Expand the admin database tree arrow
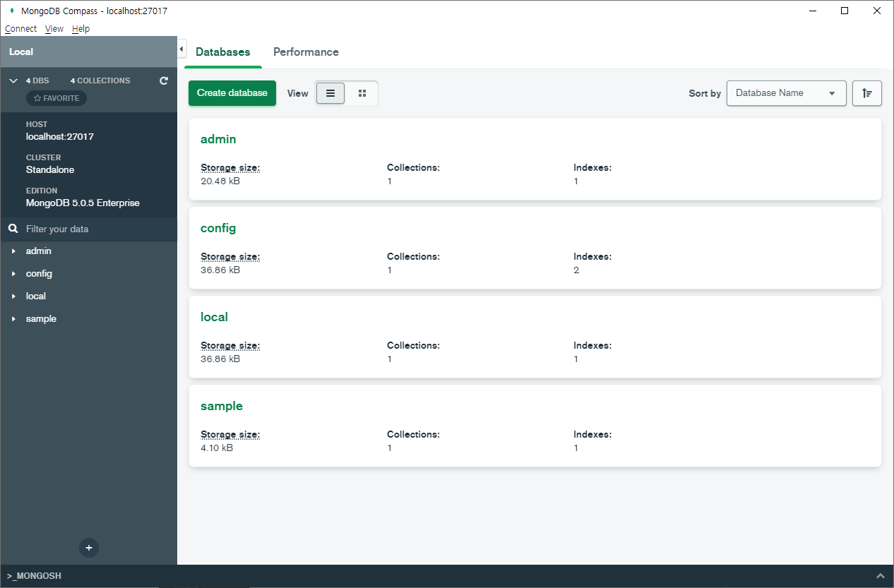The image size is (894, 588). [13, 251]
